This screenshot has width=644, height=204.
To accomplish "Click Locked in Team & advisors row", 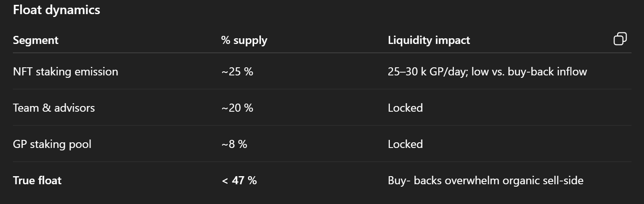I will tap(405, 108).
